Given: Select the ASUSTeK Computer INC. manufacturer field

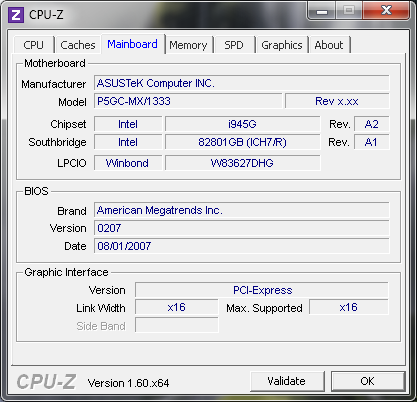Looking at the screenshot, I should 242,83.
